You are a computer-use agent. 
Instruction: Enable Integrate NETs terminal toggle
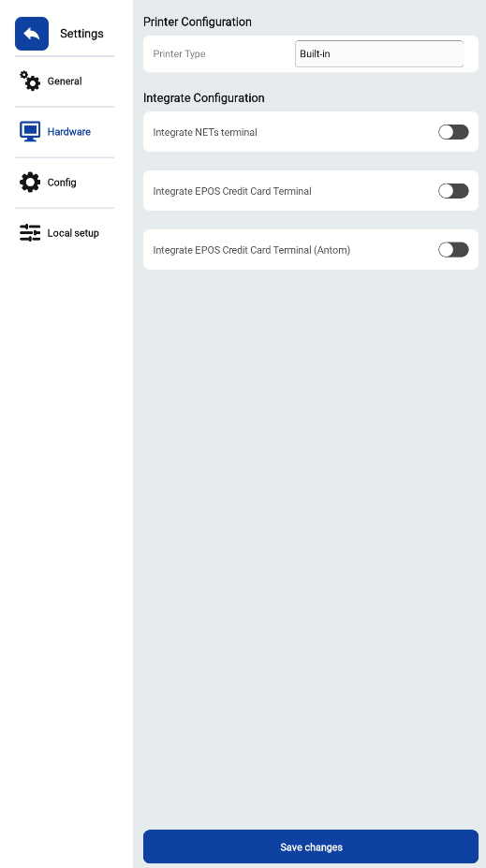coord(453,132)
